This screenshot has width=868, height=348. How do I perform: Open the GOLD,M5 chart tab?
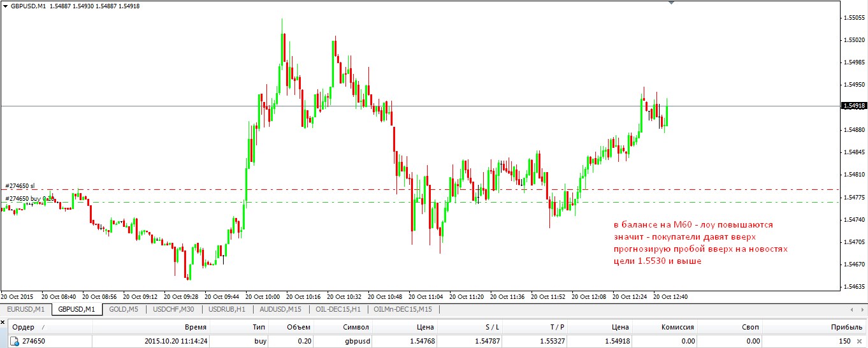click(x=124, y=309)
